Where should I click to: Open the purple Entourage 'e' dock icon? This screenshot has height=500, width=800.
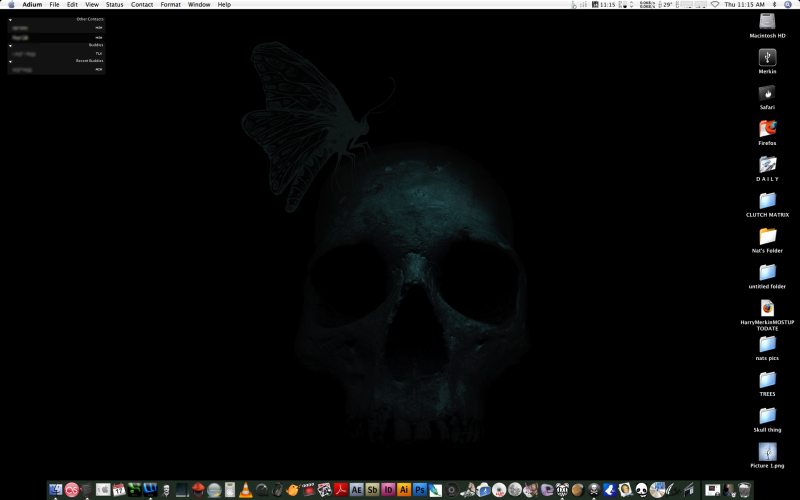coord(547,490)
